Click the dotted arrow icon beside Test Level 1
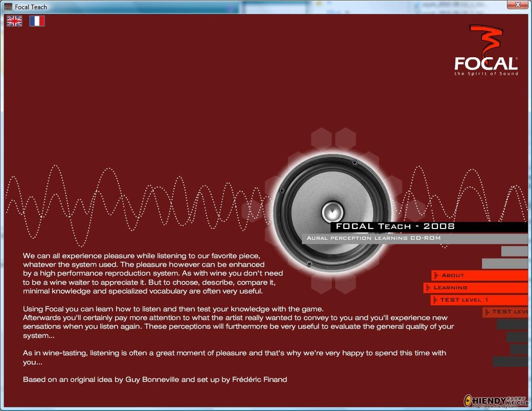The height and width of the screenshot is (411, 532). click(435, 300)
